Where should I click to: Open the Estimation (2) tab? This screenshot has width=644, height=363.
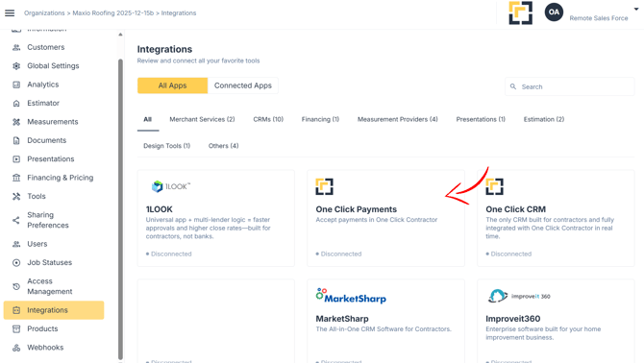click(544, 119)
